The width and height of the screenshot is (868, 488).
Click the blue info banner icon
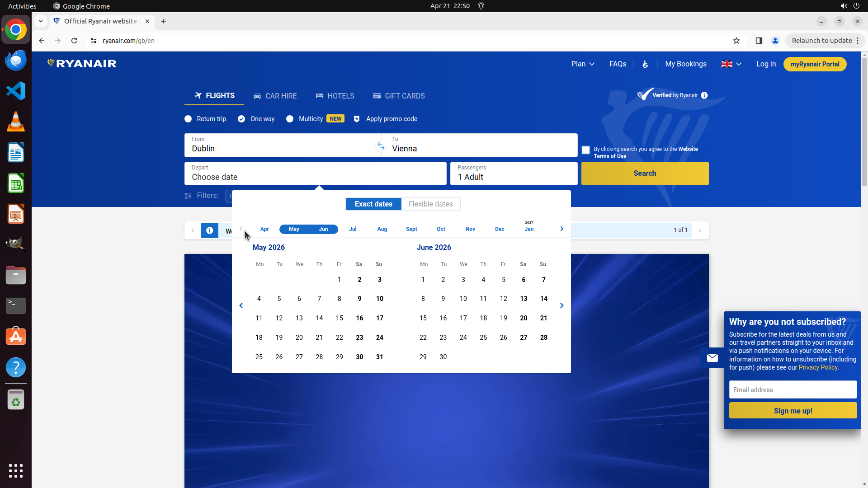click(x=210, y=230)
